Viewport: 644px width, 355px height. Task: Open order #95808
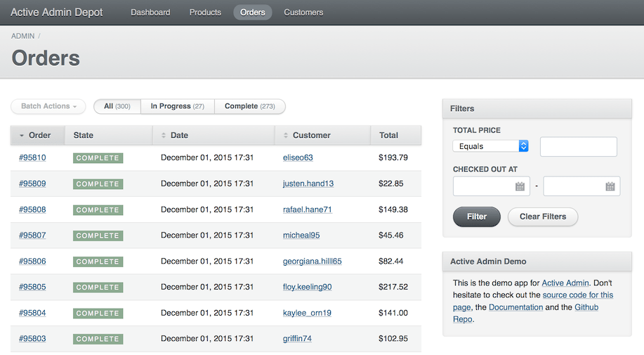32,209
